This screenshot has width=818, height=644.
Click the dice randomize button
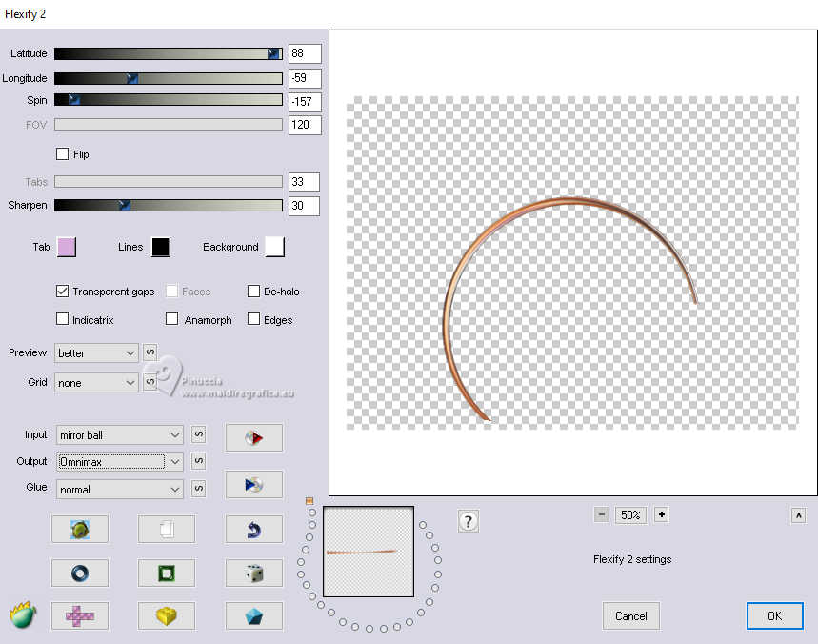click(254, 573)
